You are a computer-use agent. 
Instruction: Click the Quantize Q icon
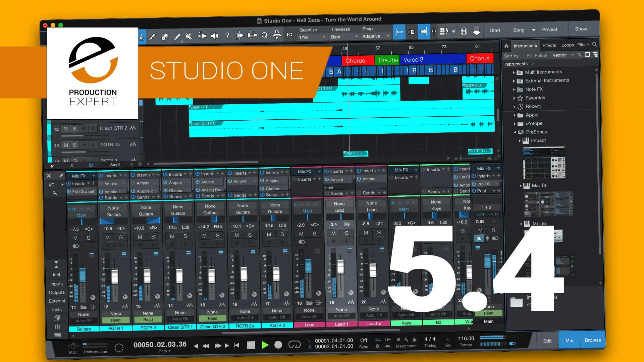[264, 35]
